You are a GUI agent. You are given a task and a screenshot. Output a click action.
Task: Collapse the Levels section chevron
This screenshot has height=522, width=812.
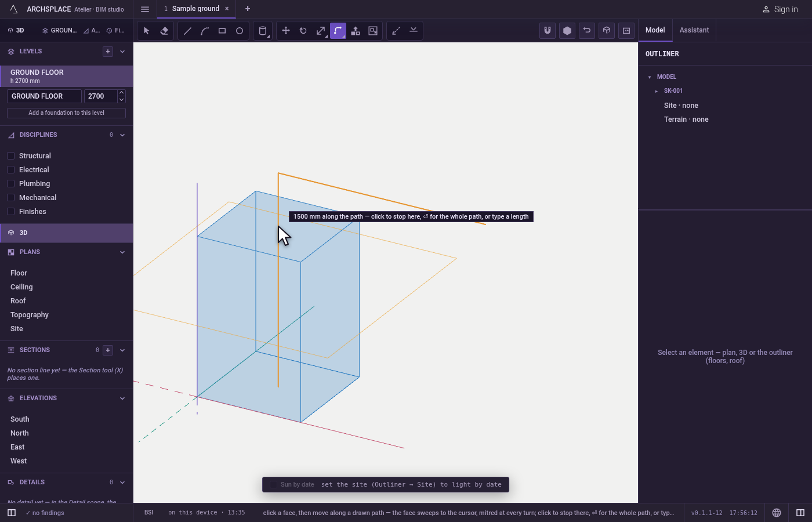pos(122,52)
